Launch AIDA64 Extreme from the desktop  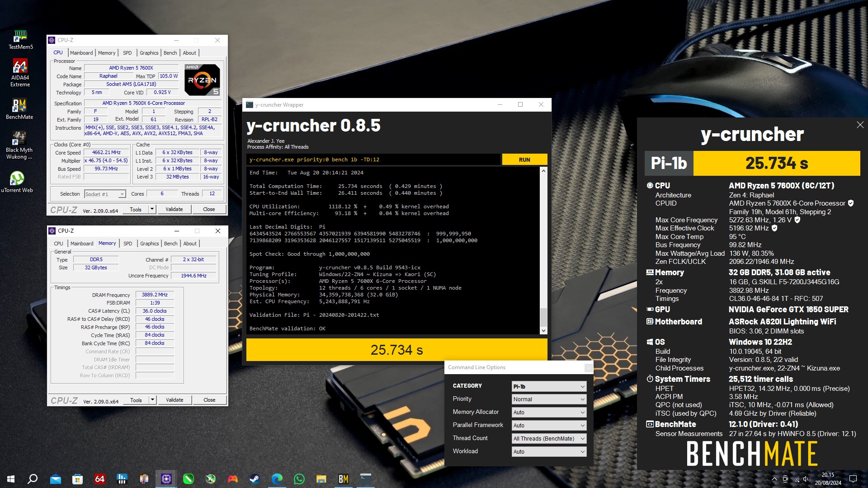pos(20,73)
